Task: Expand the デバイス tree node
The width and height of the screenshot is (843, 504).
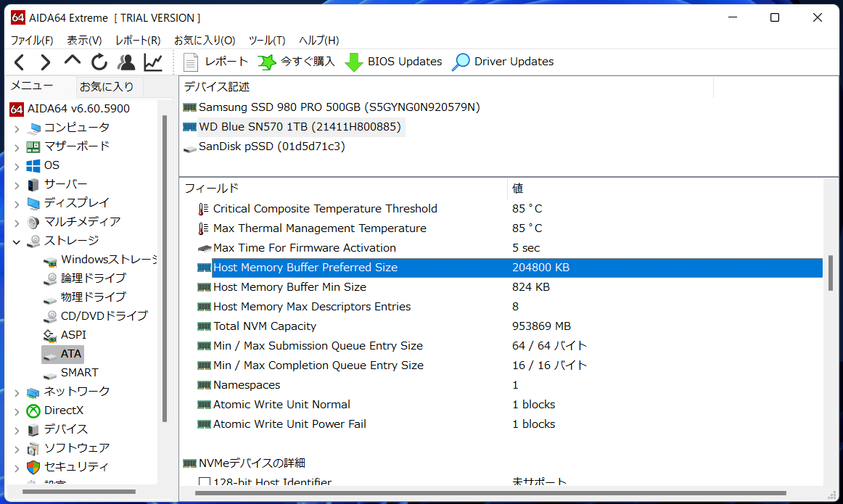Action: click(x=17, y=430)
